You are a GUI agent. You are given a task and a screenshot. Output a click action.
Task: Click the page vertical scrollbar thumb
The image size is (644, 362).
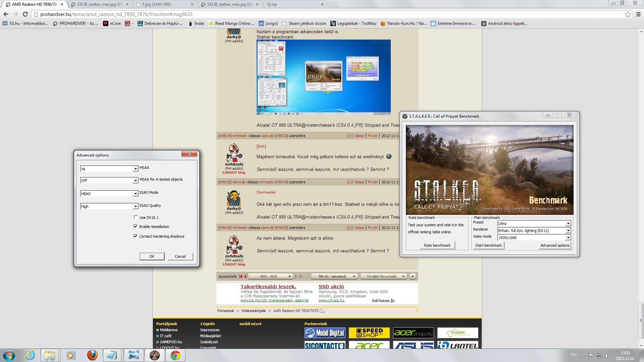pos(641,321)
